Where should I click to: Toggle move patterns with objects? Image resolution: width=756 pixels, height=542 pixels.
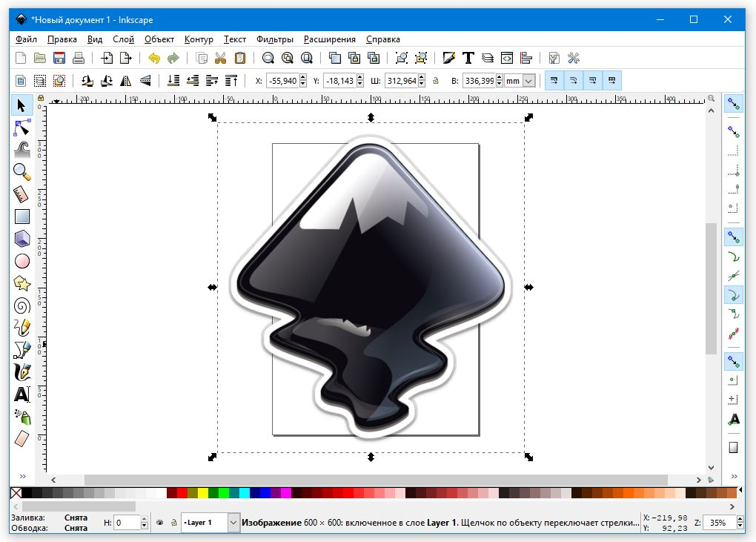(x=611, y=81)
